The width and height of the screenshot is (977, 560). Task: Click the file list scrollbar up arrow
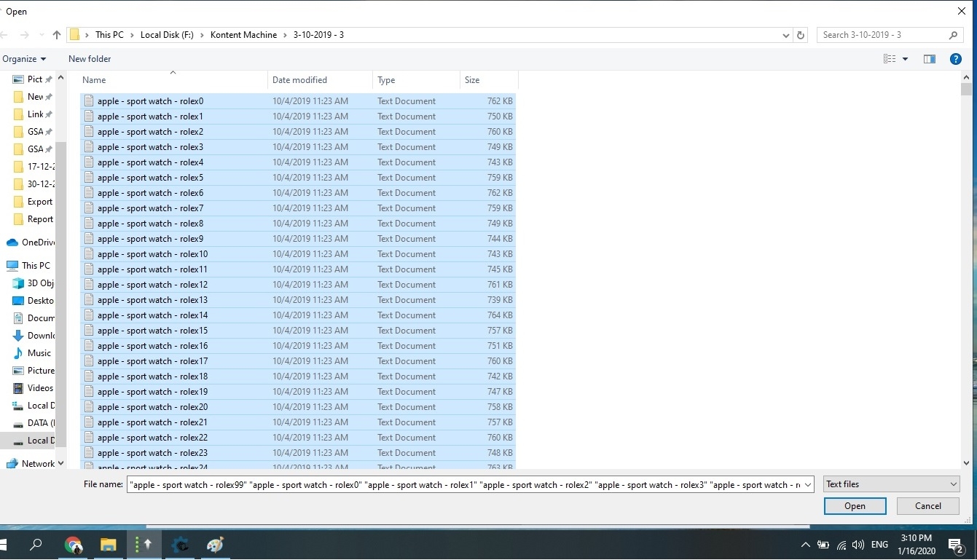[966, 77]
